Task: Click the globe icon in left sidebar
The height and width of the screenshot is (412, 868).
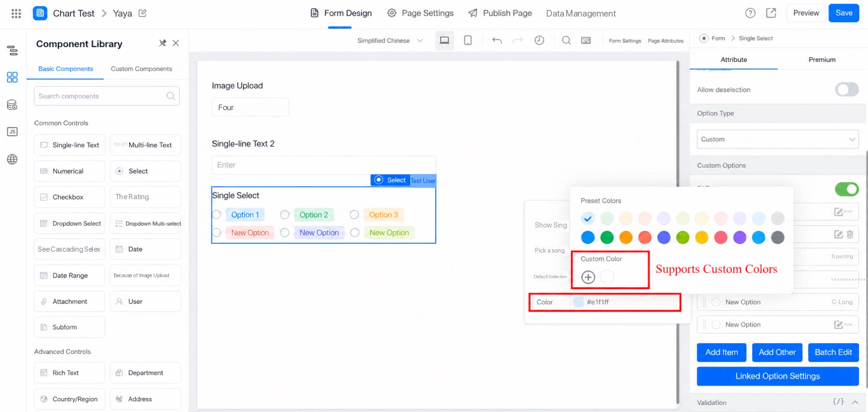Action: coord(12,159)
